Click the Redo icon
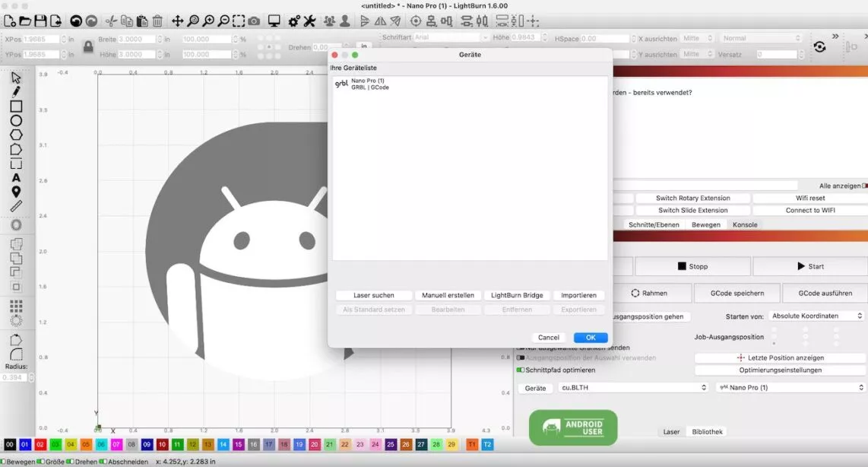Image resolution: width=868 pixels, height=467 pixels. [91, 21]
